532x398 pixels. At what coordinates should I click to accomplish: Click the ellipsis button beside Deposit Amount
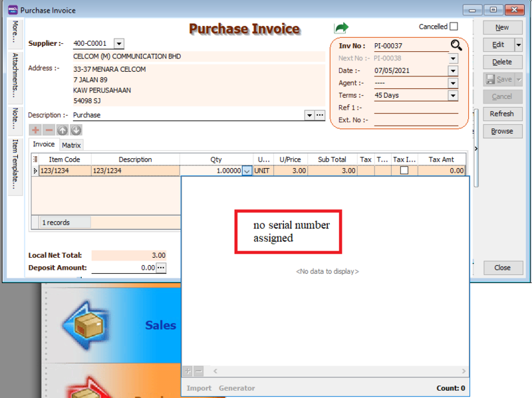[x=160, y=268]
